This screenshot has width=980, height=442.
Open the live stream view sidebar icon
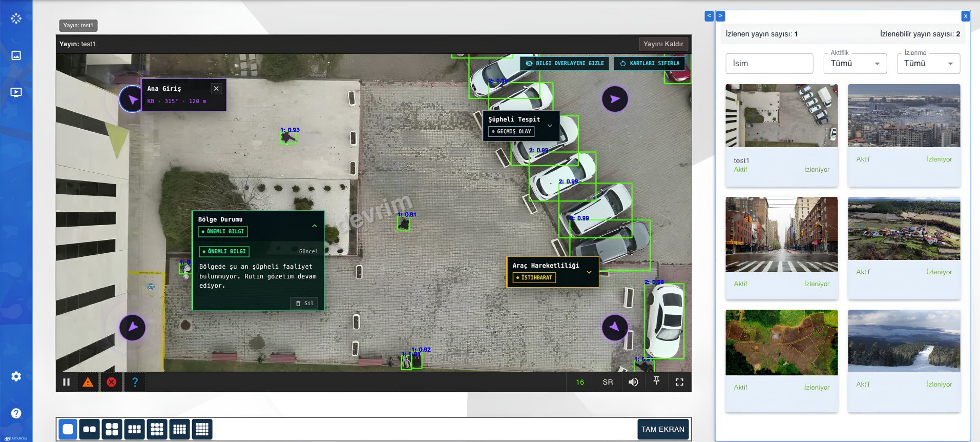pyautogui.click(x=16, y=92)
